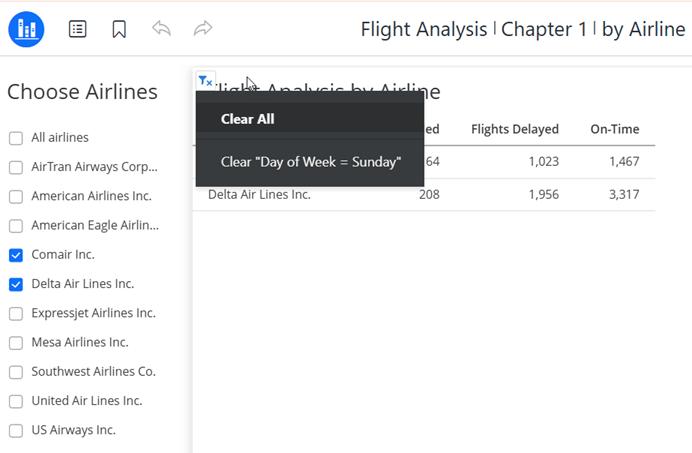Check the Mesa Airlines Inc. checkbox
This screenshot has width=692, height=453.
pos(16,343)
